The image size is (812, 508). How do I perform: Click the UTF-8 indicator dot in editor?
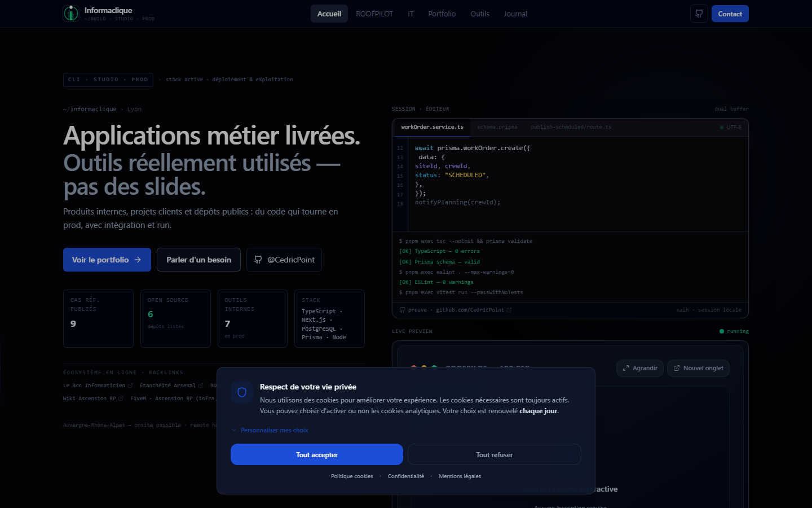722,128
